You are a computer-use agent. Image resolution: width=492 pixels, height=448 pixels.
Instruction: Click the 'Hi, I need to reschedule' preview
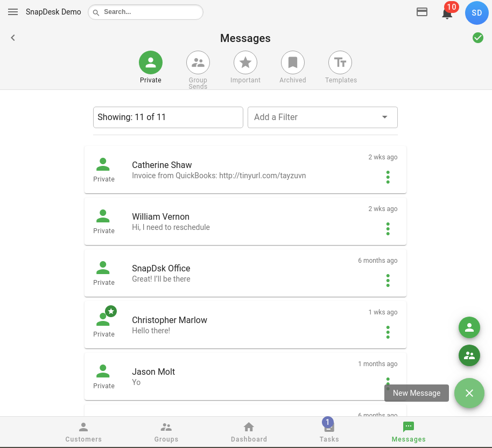171,227
